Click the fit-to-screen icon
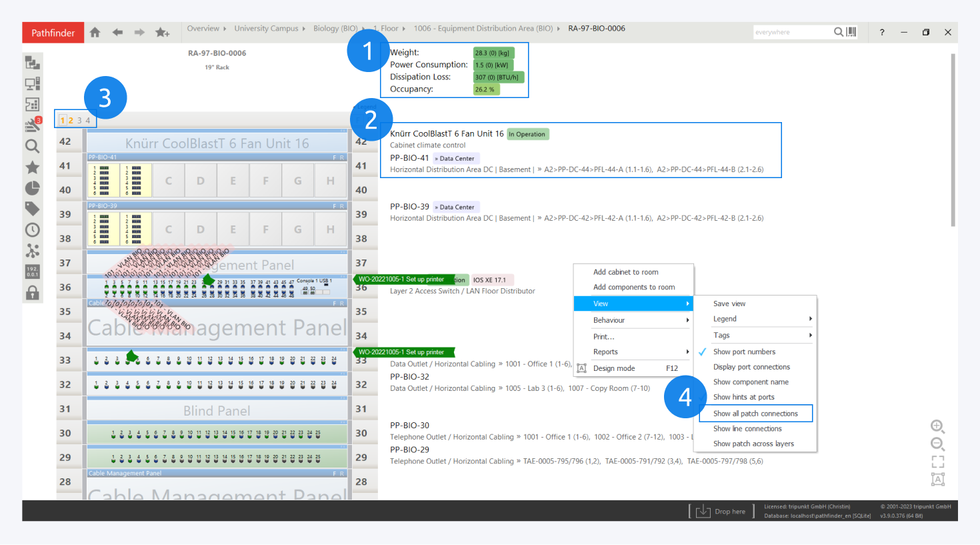This screenshot has width=980, height=545. [x=937, y=462]
